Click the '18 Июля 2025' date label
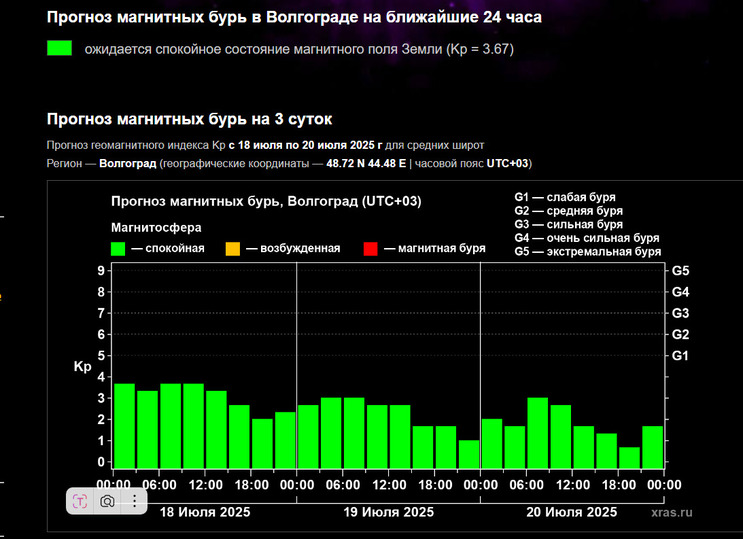The image size is (743, 539). pyautogui.click(x=205, y=511)
